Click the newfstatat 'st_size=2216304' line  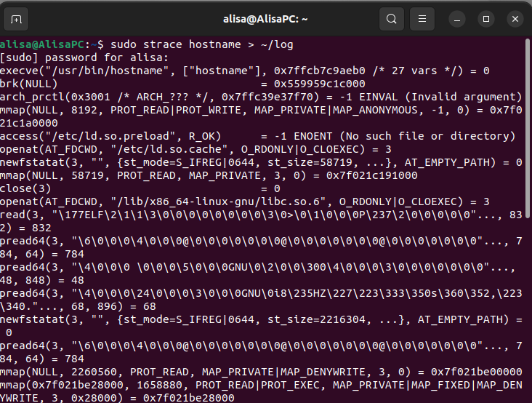pos(261,326)
